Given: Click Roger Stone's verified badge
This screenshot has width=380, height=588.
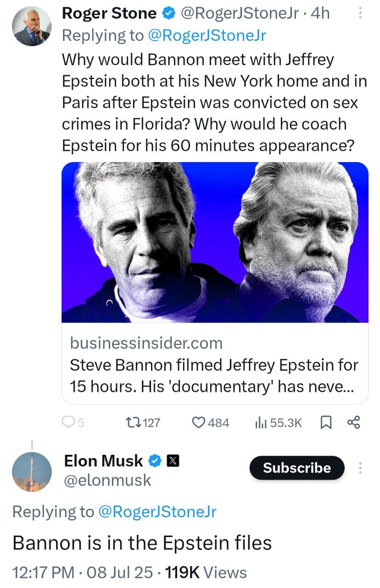Looking at the screenshot, I should click(169, 14).
